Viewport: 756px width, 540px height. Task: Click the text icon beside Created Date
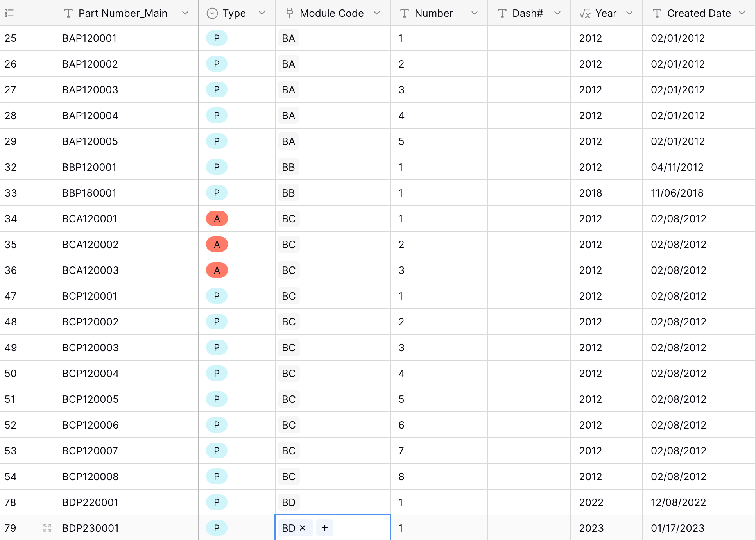pos(657,13)
